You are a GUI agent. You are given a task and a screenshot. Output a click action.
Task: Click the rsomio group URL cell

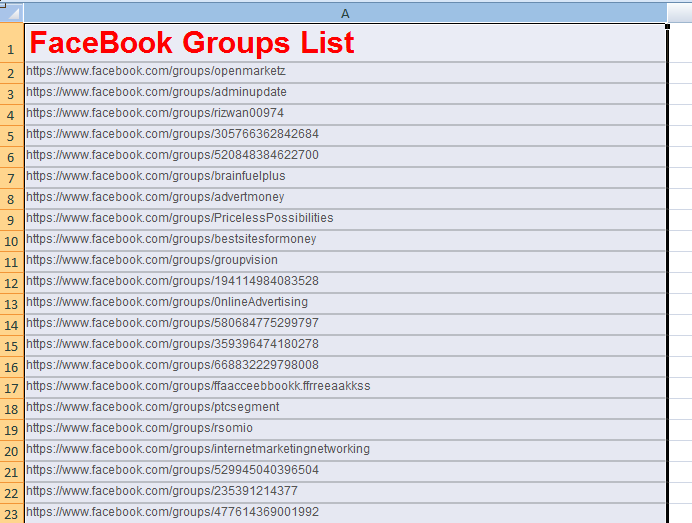coord(345,429)
